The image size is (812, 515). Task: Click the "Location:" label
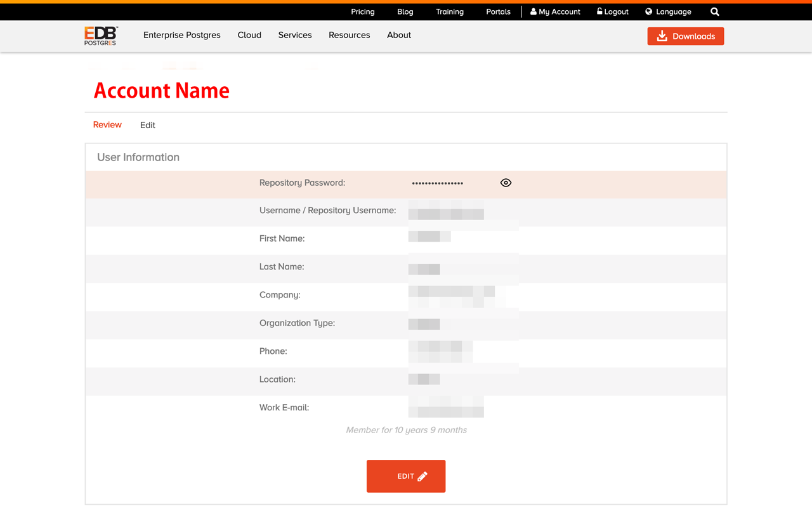pos(277,379)
